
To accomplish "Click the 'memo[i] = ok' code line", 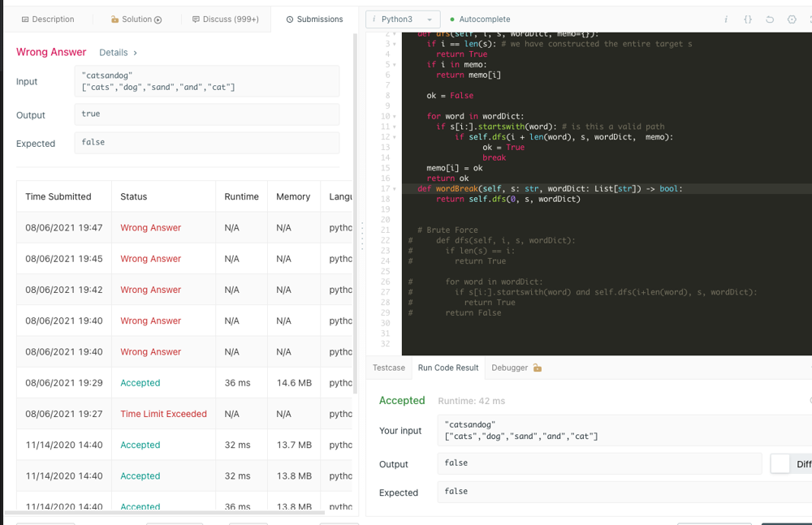I will click(x=454, y=168).
